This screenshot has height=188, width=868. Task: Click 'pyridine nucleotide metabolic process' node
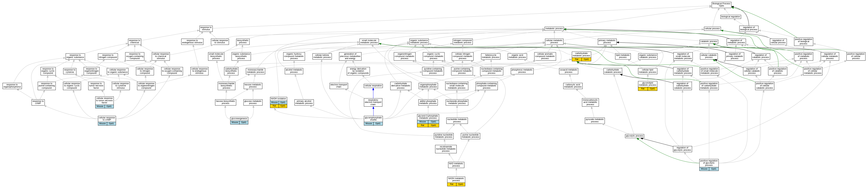click(x=443, y=136)
